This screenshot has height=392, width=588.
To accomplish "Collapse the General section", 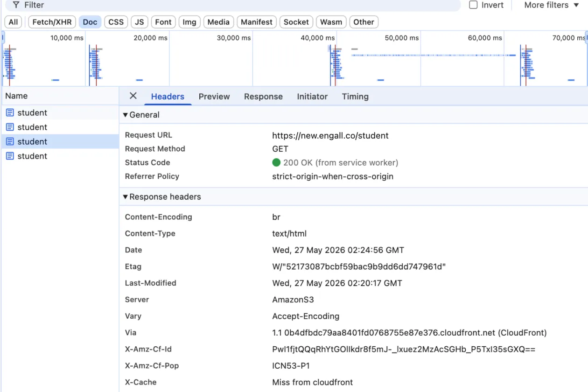I will coord(125,115).
